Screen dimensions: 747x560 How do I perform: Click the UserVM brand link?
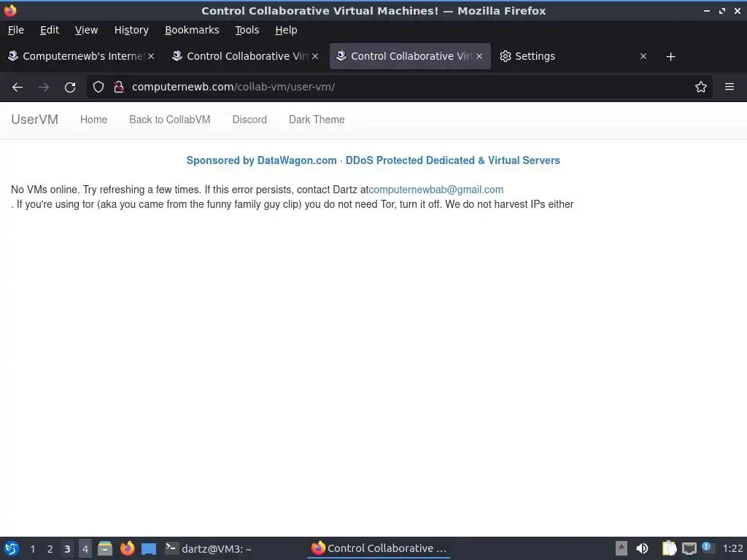point(35,120)
